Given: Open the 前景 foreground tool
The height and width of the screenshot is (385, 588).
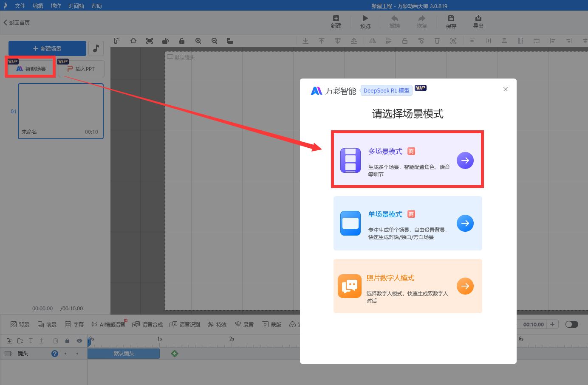Looking at the screenshot, I should coord(47,324).
